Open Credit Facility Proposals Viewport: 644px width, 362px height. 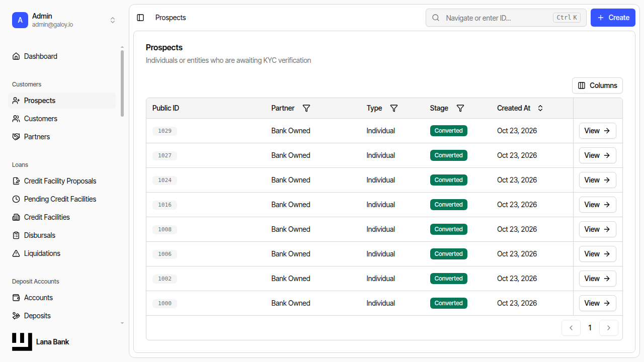pos(62,181)
